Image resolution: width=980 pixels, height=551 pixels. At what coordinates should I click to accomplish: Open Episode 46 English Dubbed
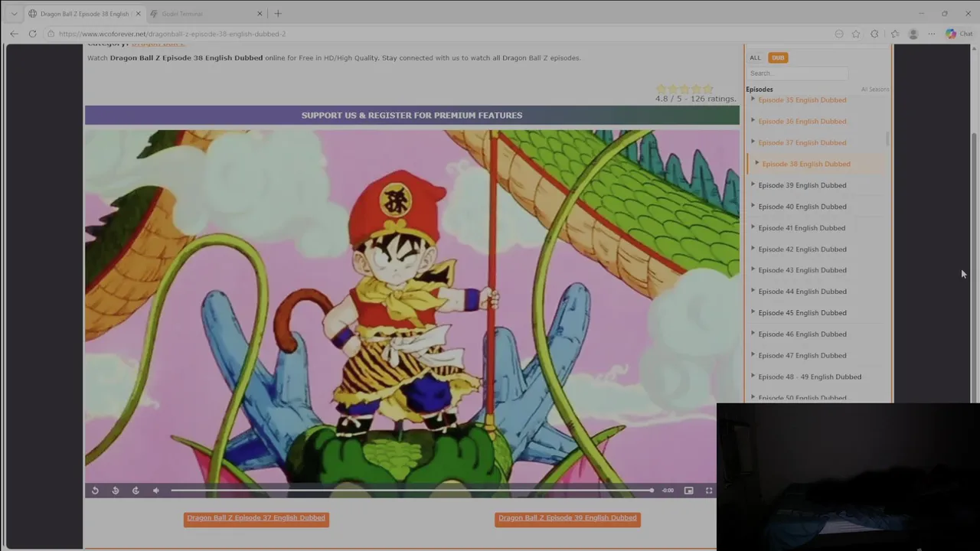point(802,334)
